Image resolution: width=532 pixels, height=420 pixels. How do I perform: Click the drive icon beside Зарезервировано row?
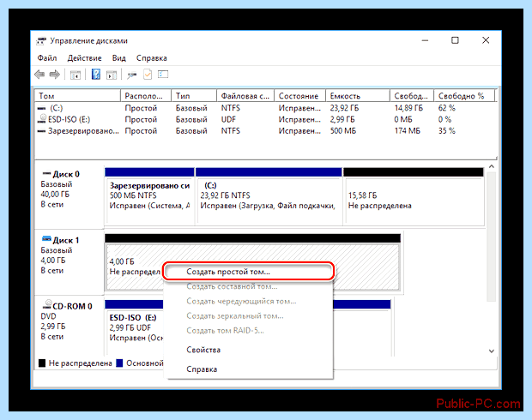(41, 131)
